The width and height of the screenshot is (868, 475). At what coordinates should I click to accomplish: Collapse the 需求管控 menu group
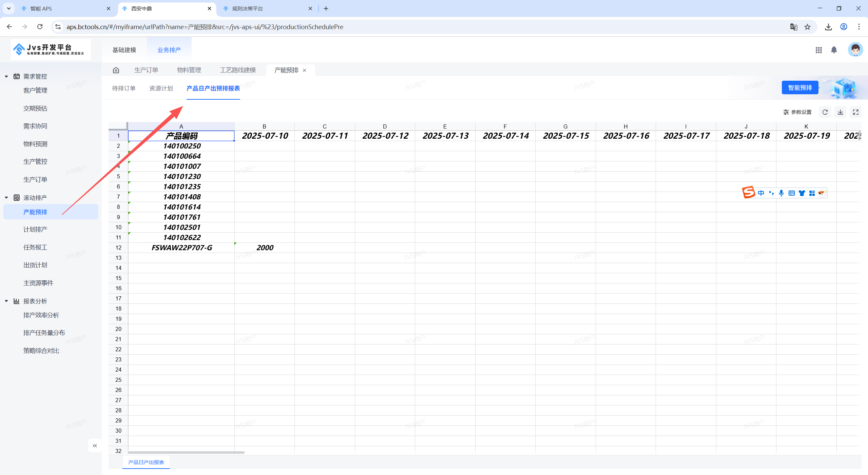click(6, 76)
